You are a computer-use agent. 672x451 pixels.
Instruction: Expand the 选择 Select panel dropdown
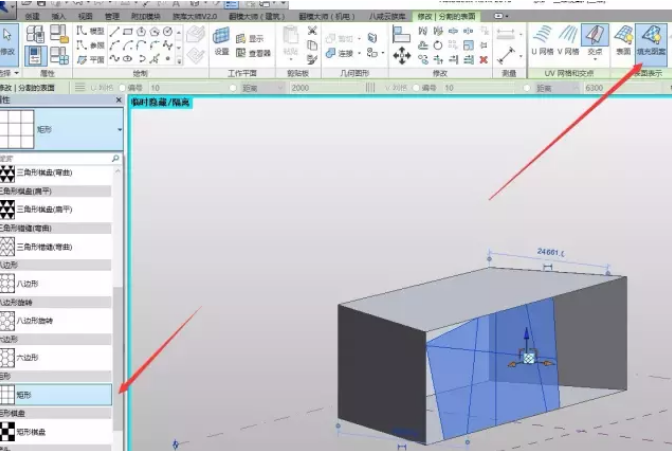(x=17, y=73)
